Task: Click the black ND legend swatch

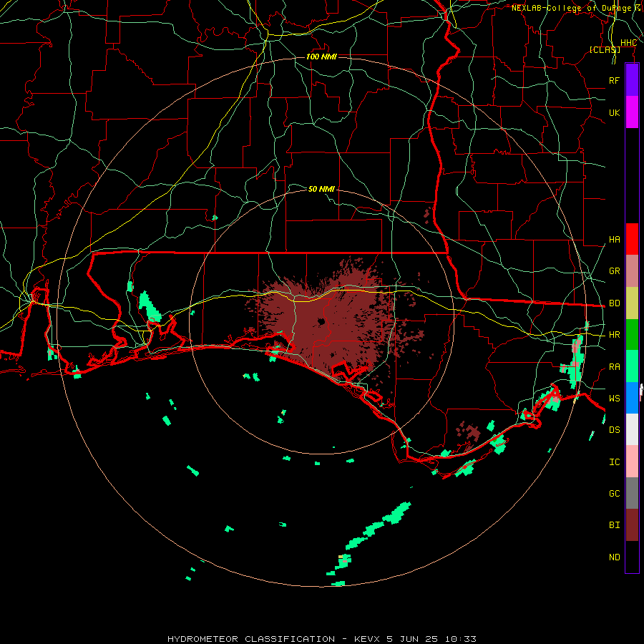Action: 632,557
